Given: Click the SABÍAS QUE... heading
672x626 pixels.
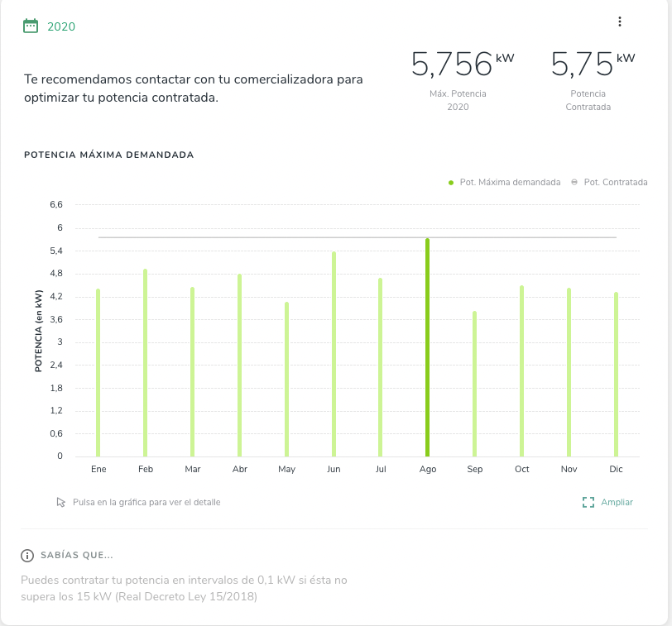Looking at the screenshot, I should (77, 556).
